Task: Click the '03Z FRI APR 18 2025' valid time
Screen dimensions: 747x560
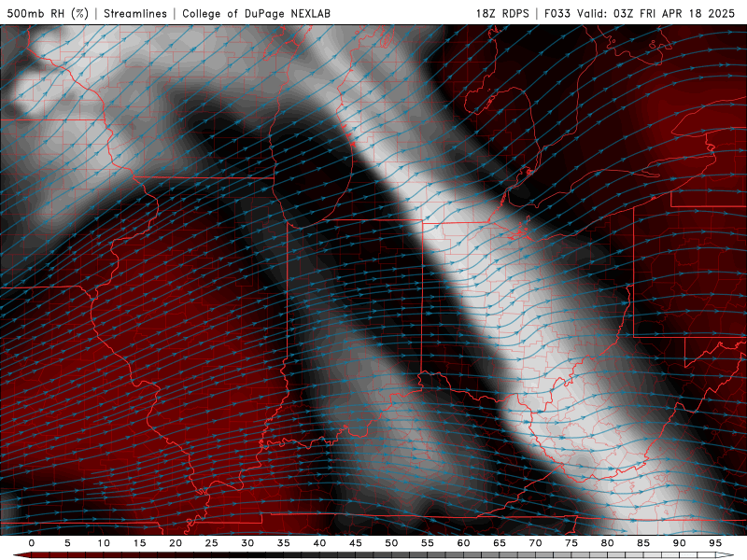Action: [x=674, y=13]
